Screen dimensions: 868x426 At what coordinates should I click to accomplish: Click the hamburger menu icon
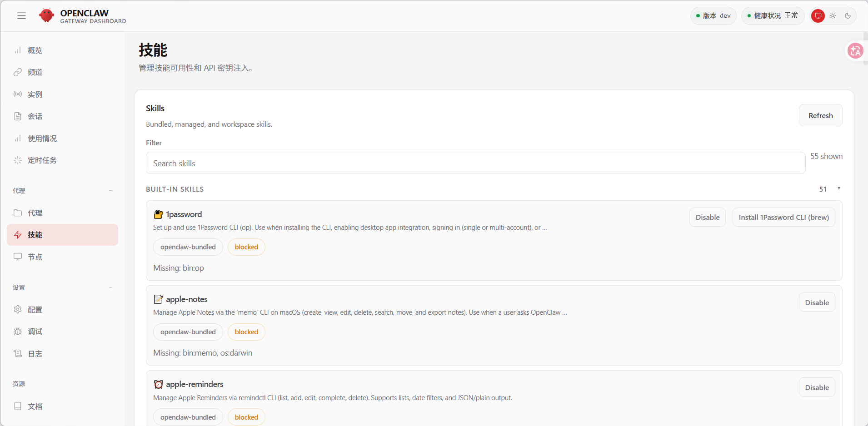(x=21, y=16)
